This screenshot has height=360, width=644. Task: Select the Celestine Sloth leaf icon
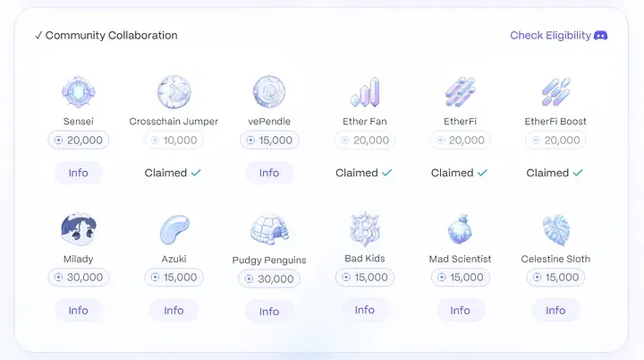coord(555,230)
